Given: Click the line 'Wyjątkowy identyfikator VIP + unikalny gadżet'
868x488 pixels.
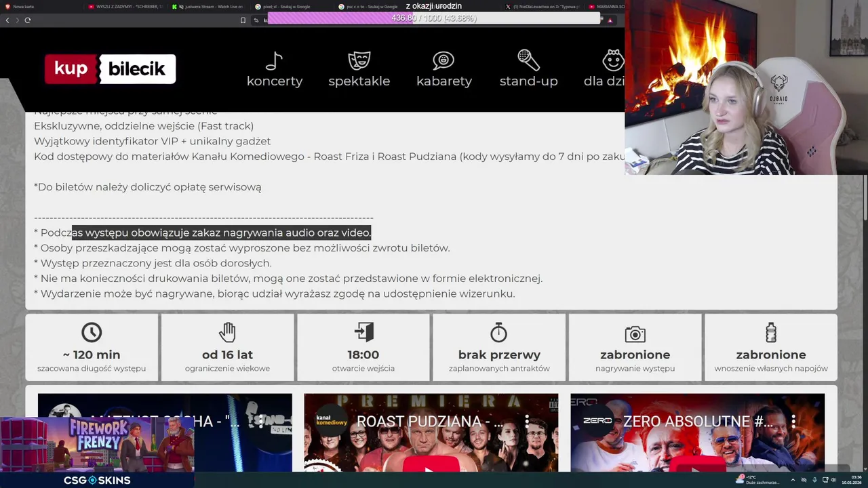Looking at the screenshot, I should pyautogui.click(x=153, y=141).
